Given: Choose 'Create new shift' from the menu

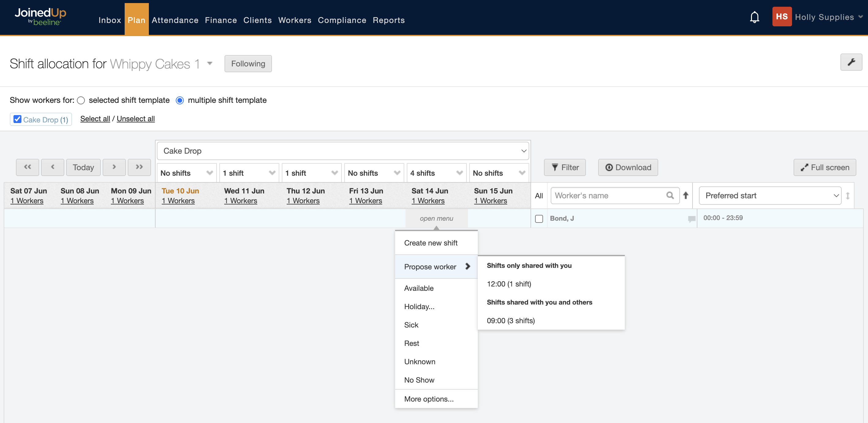Looking at the screenshot, I should [x=431, y=243].
